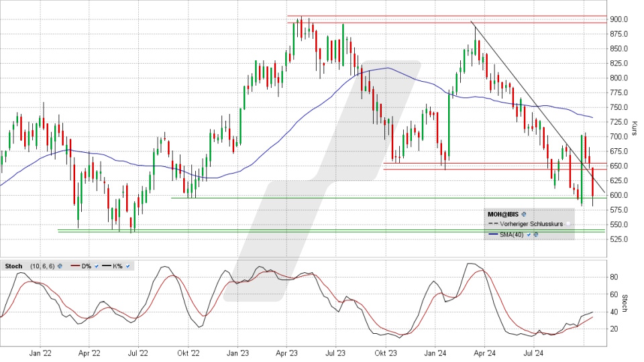The height and width of the screenshot is (362, 644).
Task: Click the Jul '24 date label
Action: [x=533, y=353]
